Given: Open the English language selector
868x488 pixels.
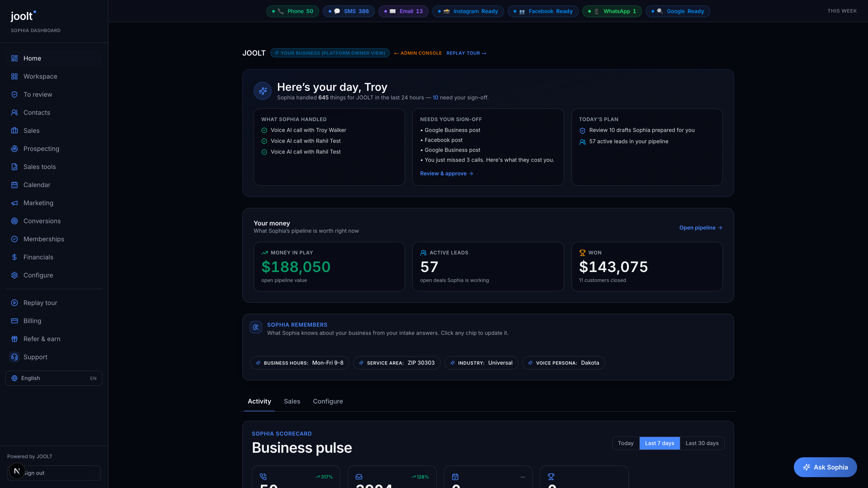Looking at the screenshot, I should point(54,378).
